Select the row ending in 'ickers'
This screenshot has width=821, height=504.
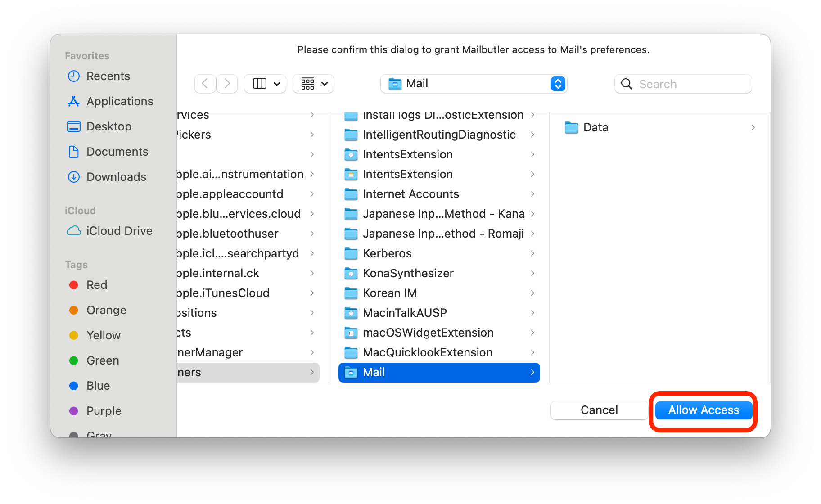[248, 135]
